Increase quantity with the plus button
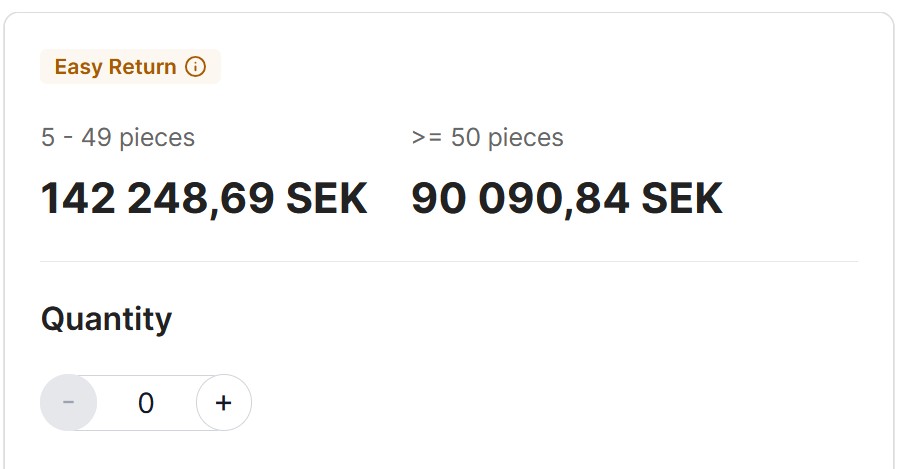The width and height of the screenshot is (915, 469). (224, 403)
